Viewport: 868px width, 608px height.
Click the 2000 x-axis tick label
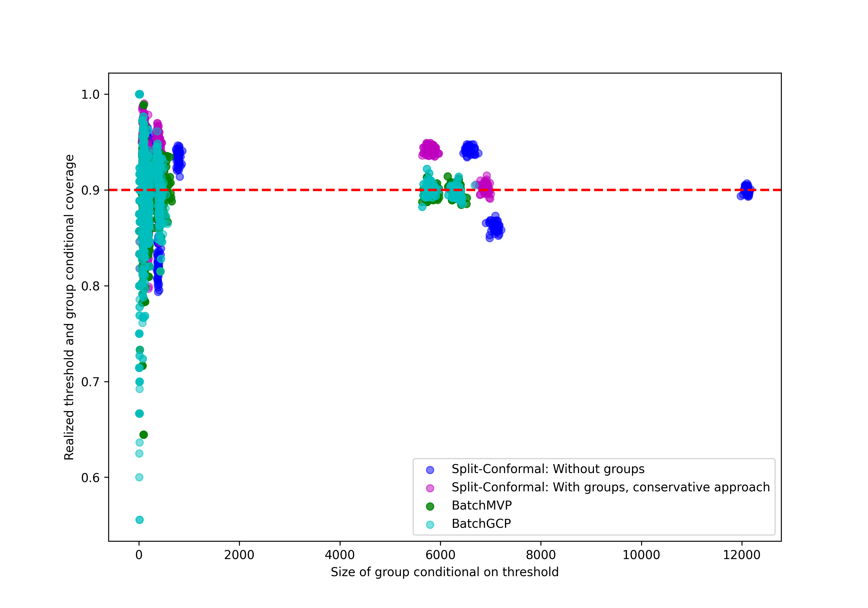tap(239, 555)
